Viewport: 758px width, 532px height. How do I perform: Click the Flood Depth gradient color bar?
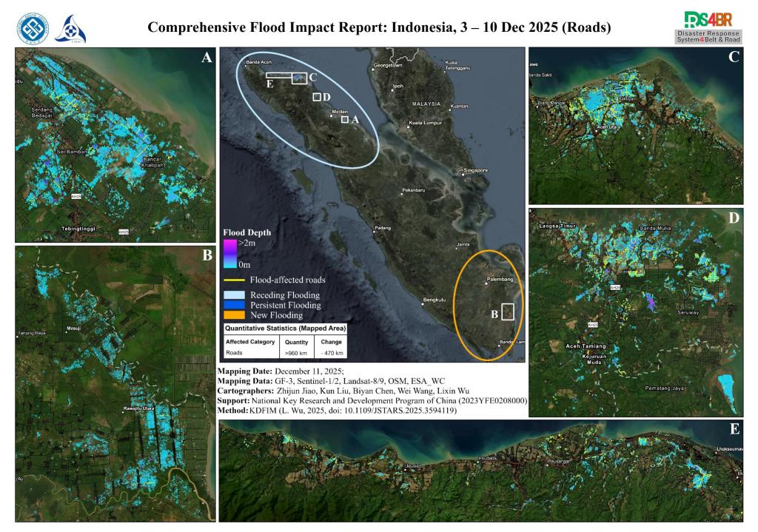[x=230, y=252]
